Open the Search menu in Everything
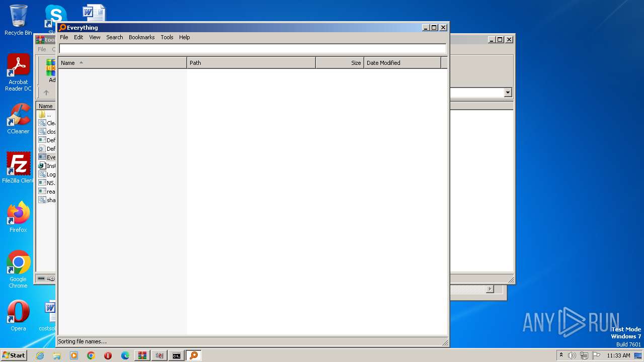This screenshot has width=644, height=362. click(x=114, y=37)
